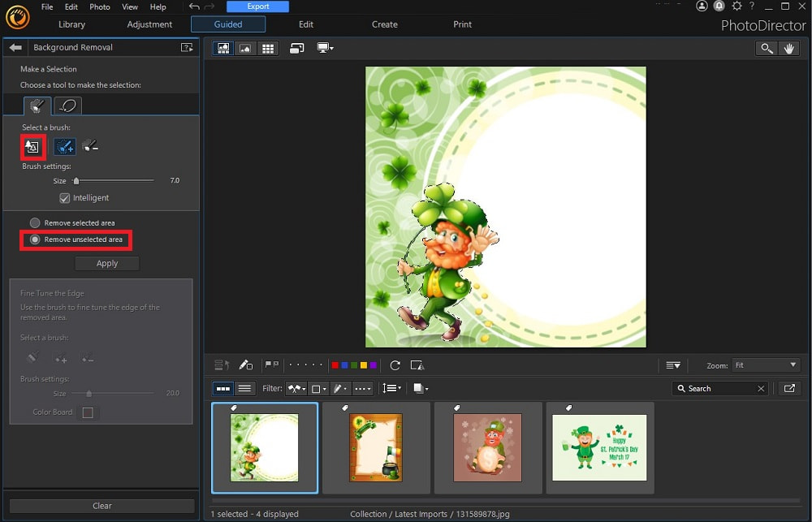The height and width of the screenshot is (522, 812).
Task: Select the eraser brush for removing selection
Action: pos(89,146)
